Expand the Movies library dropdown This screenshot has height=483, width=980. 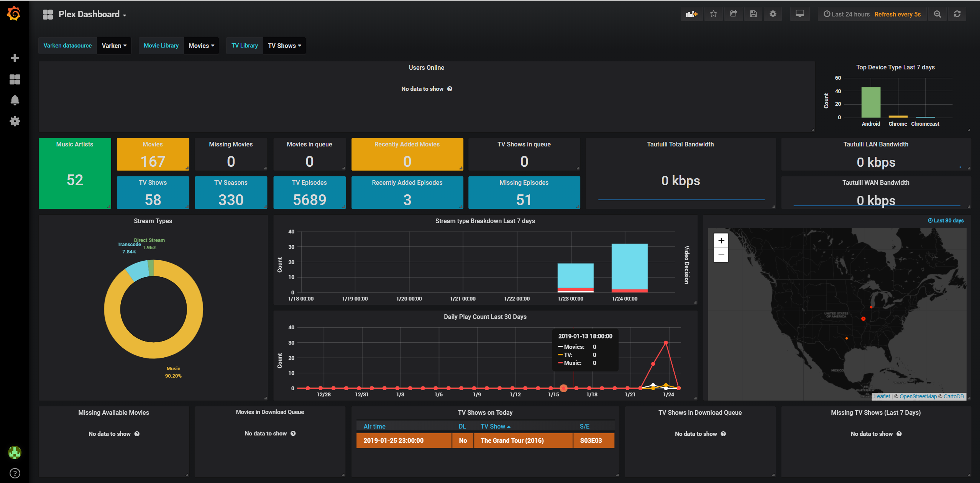[201, 46]
